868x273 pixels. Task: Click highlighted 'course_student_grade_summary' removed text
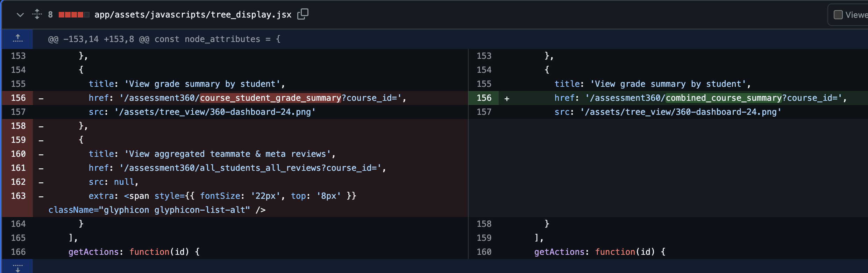click(270, 98)
